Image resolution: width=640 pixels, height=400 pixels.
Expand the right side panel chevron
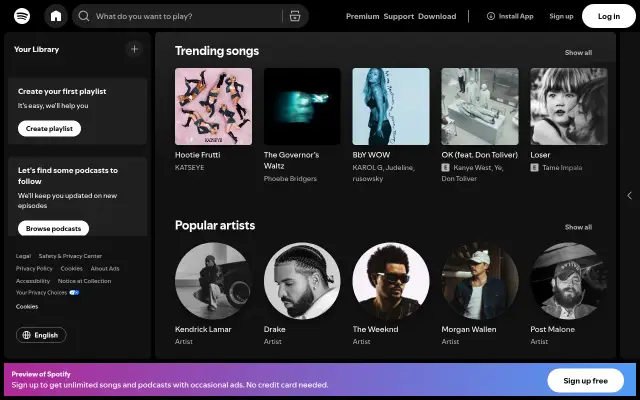pos(629,196)
